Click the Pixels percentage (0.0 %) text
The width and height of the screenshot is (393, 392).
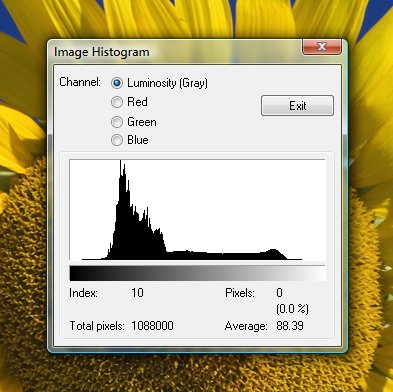pyautogui.click(x=292, y=309)
